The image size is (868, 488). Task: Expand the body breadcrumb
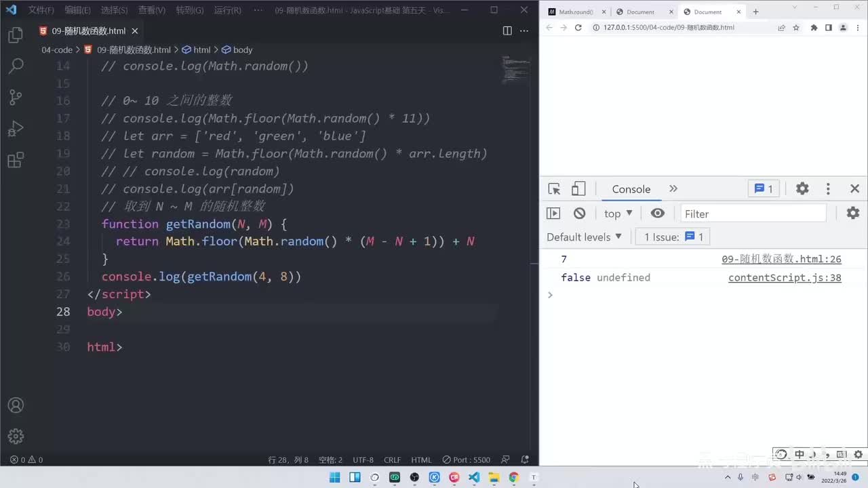point(237,50)
